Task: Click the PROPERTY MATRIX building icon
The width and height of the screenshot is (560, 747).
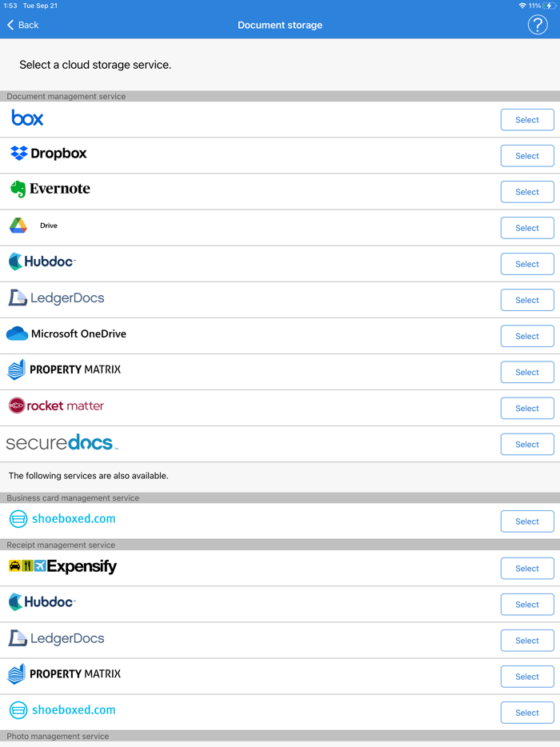Action: [15, 369]
